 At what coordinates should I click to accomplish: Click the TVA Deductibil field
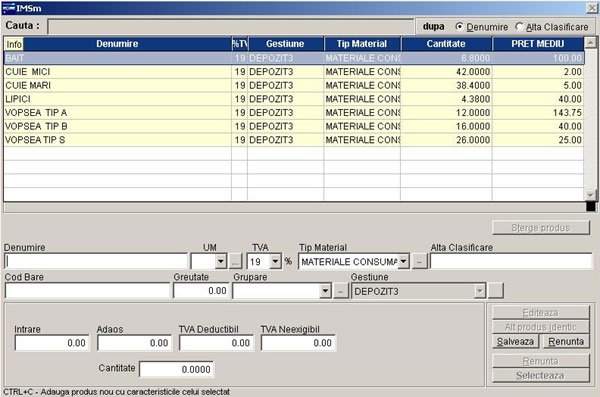click(x=216, y=343)
